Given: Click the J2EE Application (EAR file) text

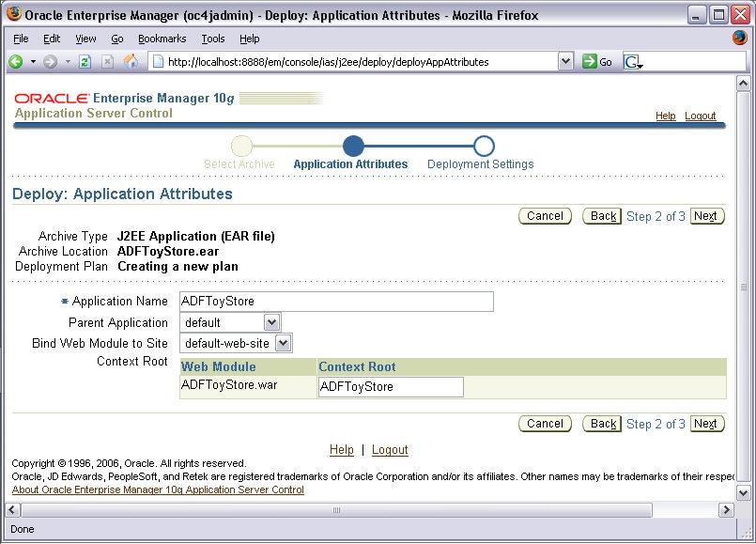Looking at the screenshot, I should point(196,237).
